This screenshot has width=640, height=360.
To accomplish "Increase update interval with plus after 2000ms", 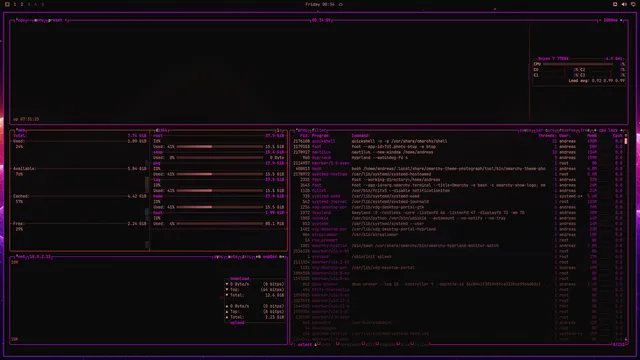I will pyautogui.click(x=621, y=20).
